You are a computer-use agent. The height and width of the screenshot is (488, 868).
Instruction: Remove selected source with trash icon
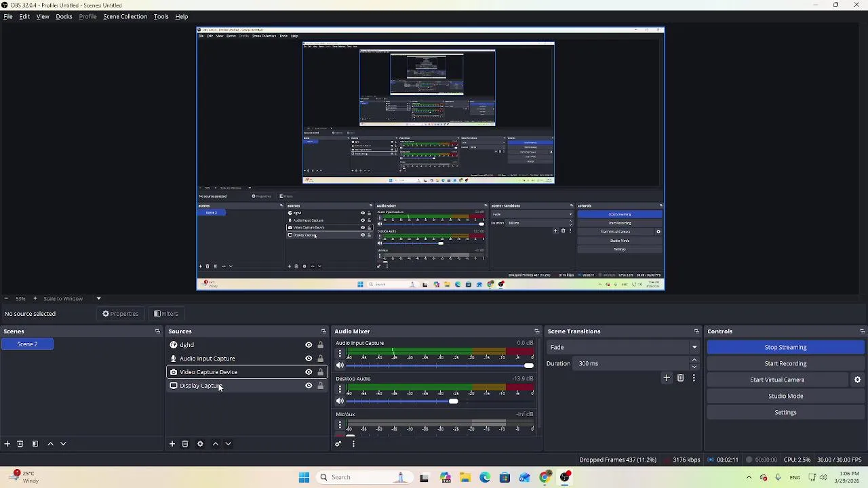(185, 444)
